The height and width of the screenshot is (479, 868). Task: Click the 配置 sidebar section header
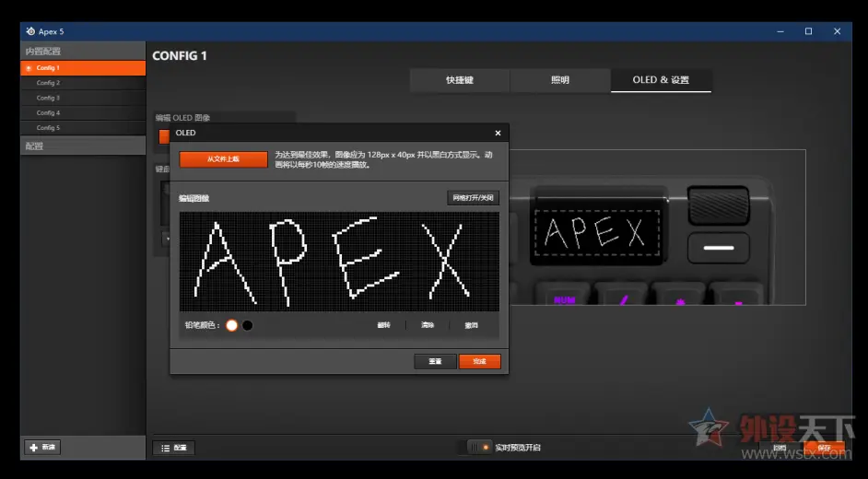pos(83,146)
